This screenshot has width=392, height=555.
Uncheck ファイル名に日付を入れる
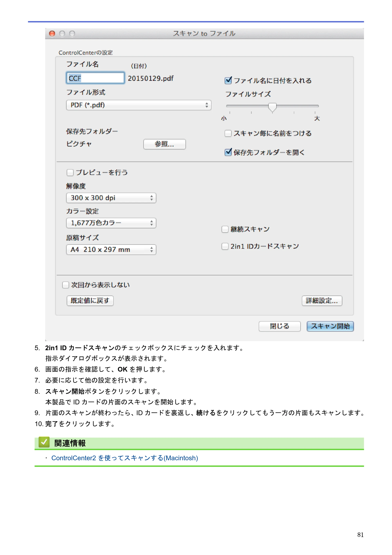[x=228, y=80]
